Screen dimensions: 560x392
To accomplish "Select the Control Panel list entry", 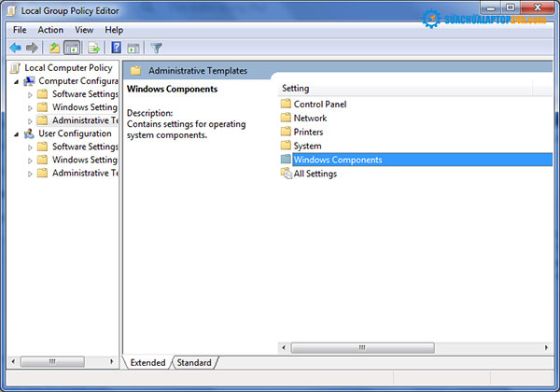I will [320, 104].
